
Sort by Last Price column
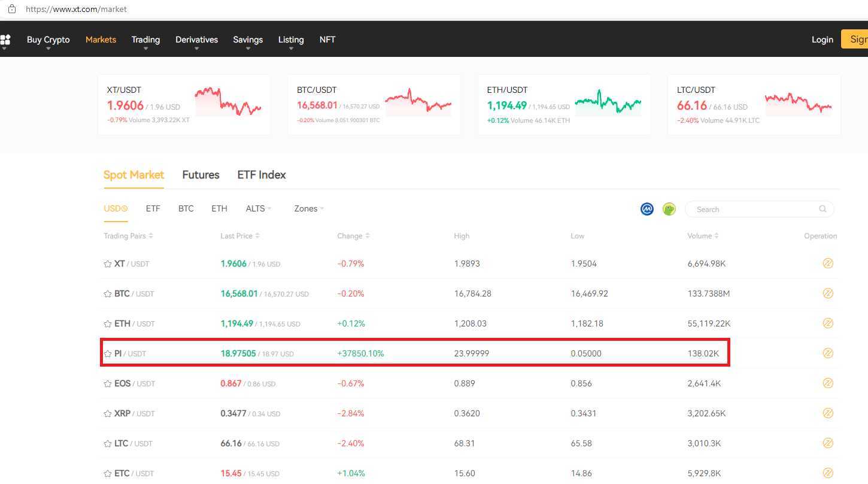coord(239,236)
